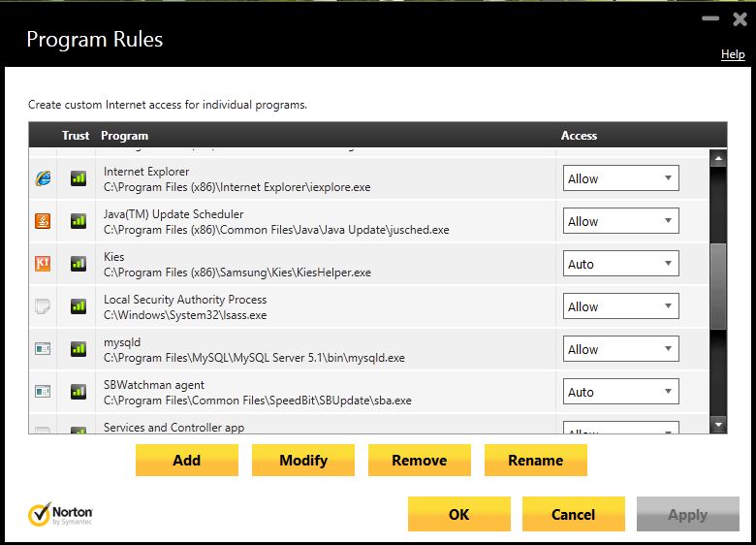Click the Remove button

pyautogui.click(x=420, y=460)
